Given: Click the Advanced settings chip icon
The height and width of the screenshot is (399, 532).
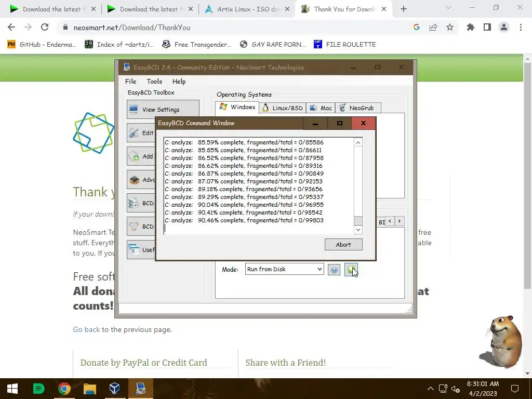Looking at the screenshot, I should [x=134, y=179].
